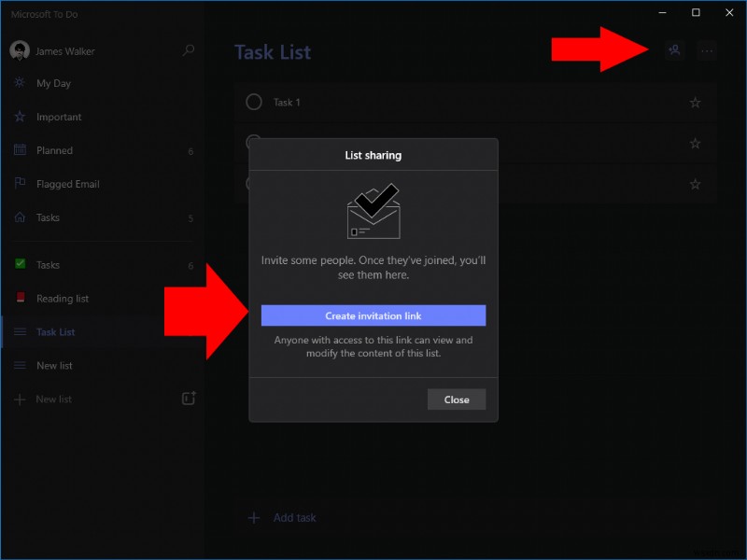This screenshot has width=747, height=560.
Task: Click the share list person icon
Action: click(x=674, y=51)
